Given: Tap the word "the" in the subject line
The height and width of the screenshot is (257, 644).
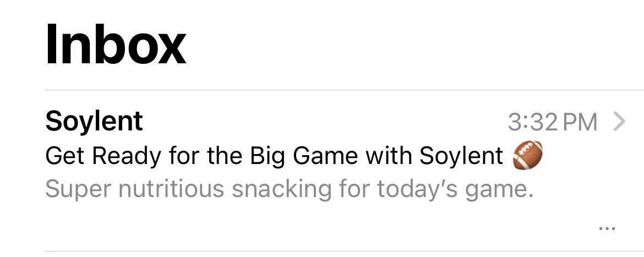Looking at the screenshot, I should 225,156.
